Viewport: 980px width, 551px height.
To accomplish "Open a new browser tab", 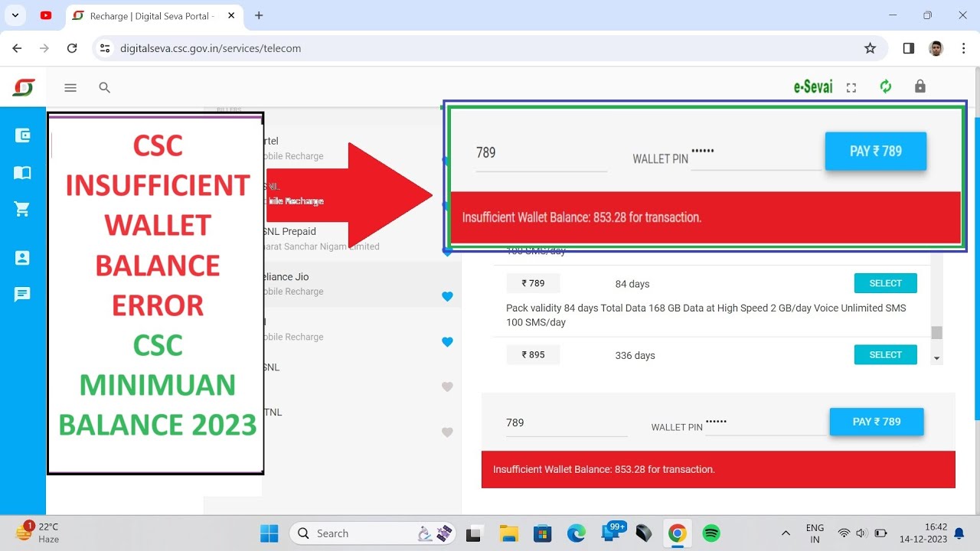I will tap(259, 15).
